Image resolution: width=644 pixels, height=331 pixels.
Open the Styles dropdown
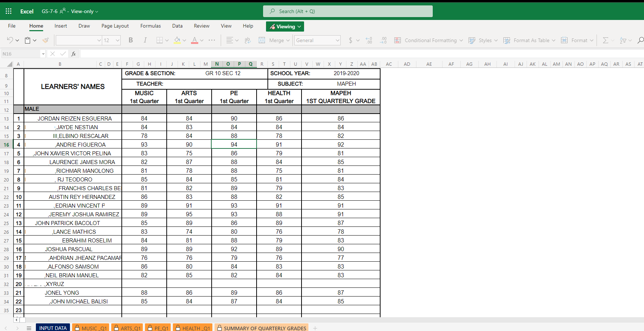point(483,40)
